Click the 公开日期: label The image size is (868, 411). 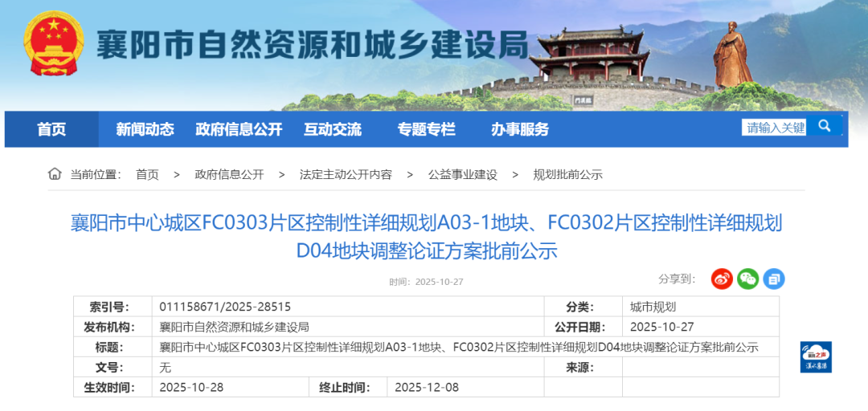[579, 327]
